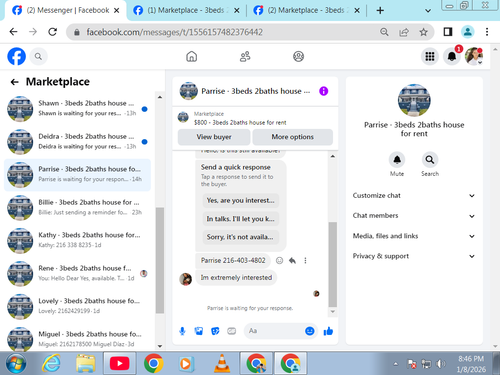The image size is (500, 375).
Task: Click the Facebook logo icon
Action: [x=17, y=56]
